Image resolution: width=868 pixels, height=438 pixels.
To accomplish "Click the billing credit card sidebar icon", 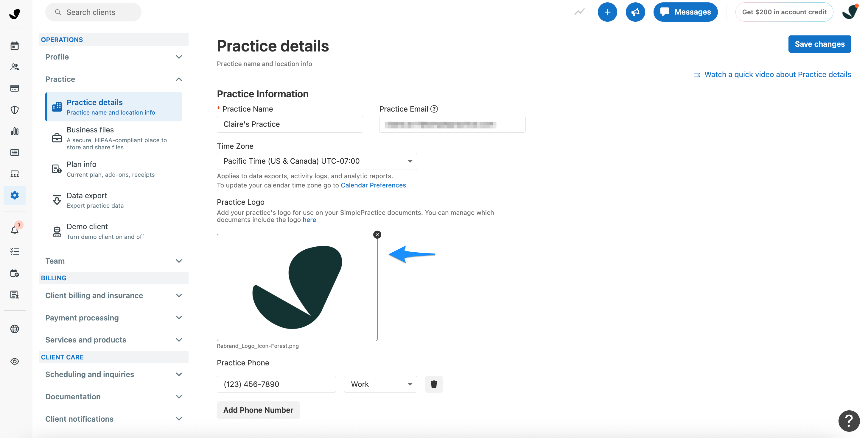I will tap(15, 89).
